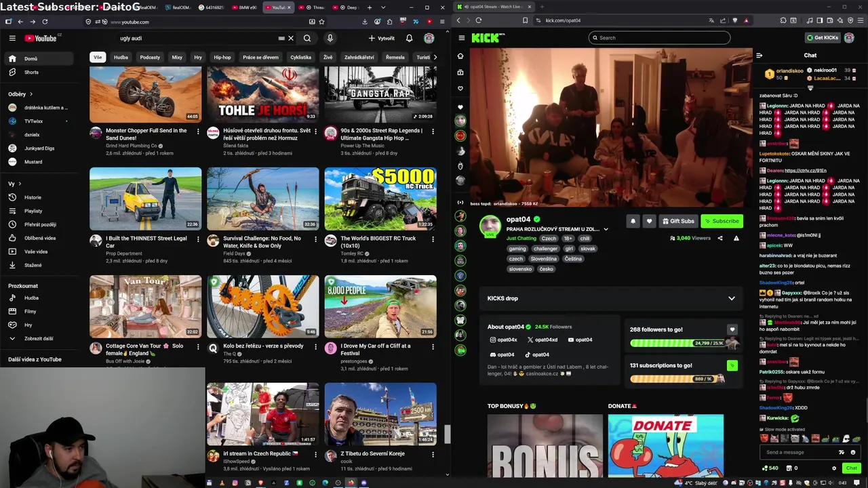Viewport: 868px width, 488px height.
Task: Select the Podcasty filter chip
Action: [150, 58]
